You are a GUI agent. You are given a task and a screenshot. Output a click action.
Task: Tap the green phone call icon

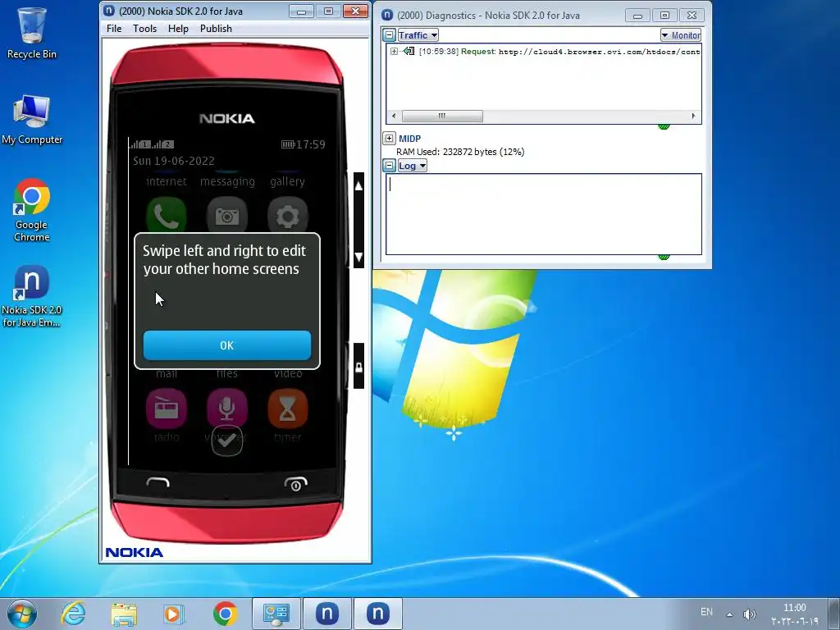166,216
